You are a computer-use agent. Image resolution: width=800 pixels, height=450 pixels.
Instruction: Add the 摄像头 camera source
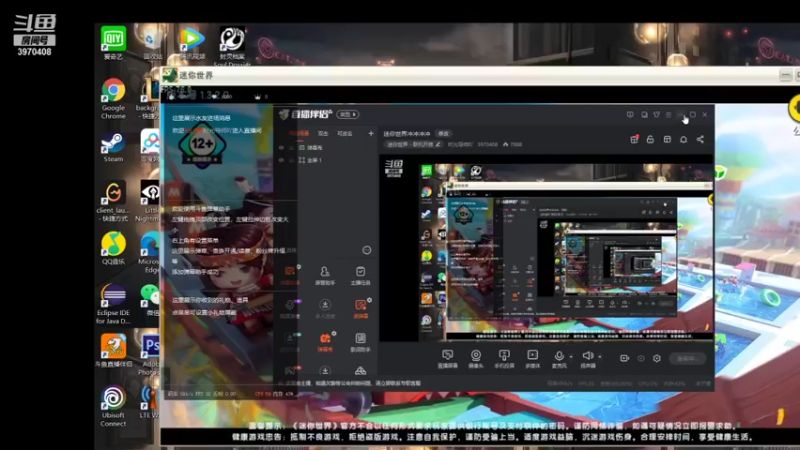tap(476, 359)
